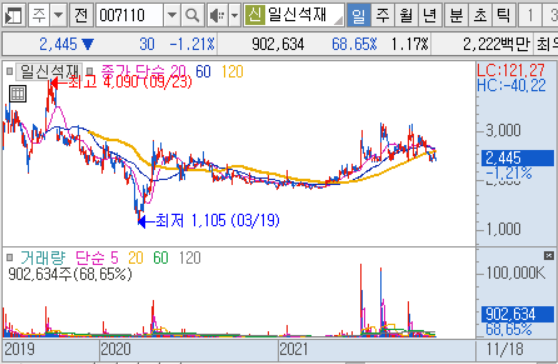This screenshot has width=558, height=364.
Task: Click the grid table icon in chart
Action: click(17, 94)
